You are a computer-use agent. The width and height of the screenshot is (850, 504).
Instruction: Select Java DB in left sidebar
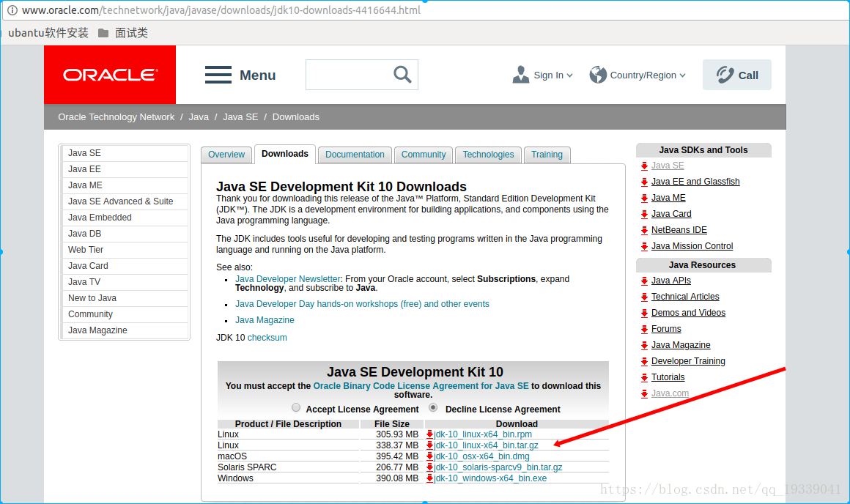coord(125,234)
